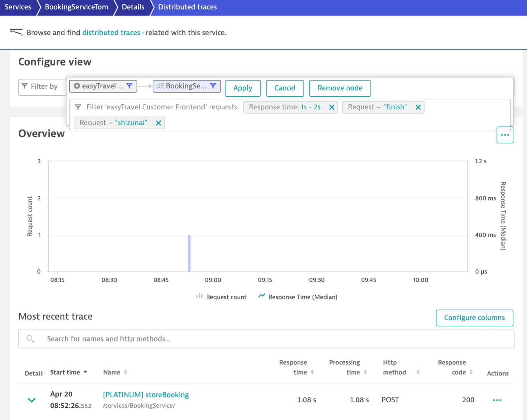Navigate to Services in the breadcrumb
527x420 pixels.
click(x=18, y=7)
